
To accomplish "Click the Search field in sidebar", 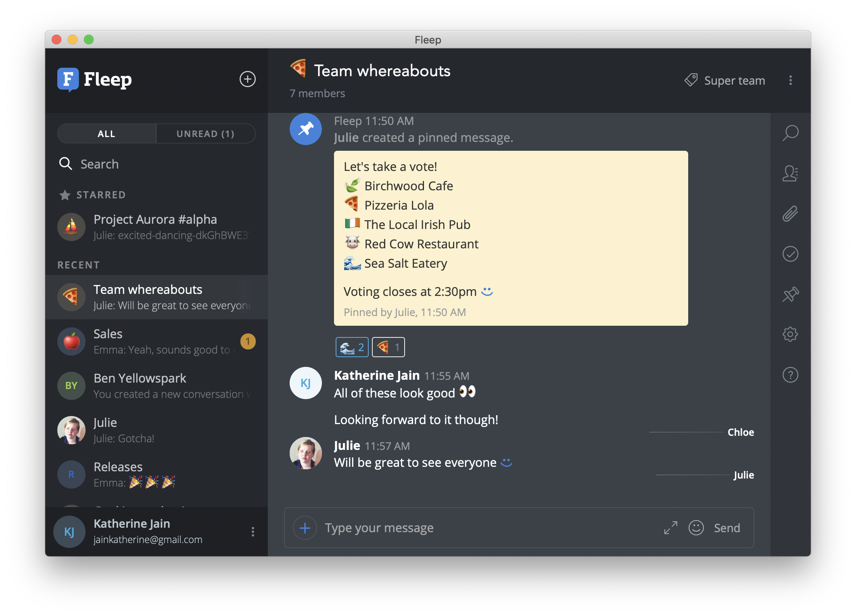I will coord(157,164).
